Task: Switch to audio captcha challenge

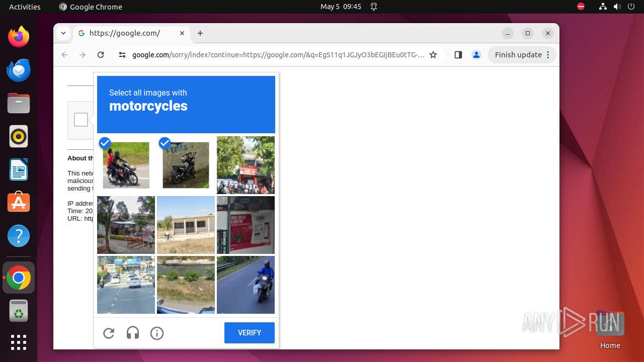Action: pos(133,333)
